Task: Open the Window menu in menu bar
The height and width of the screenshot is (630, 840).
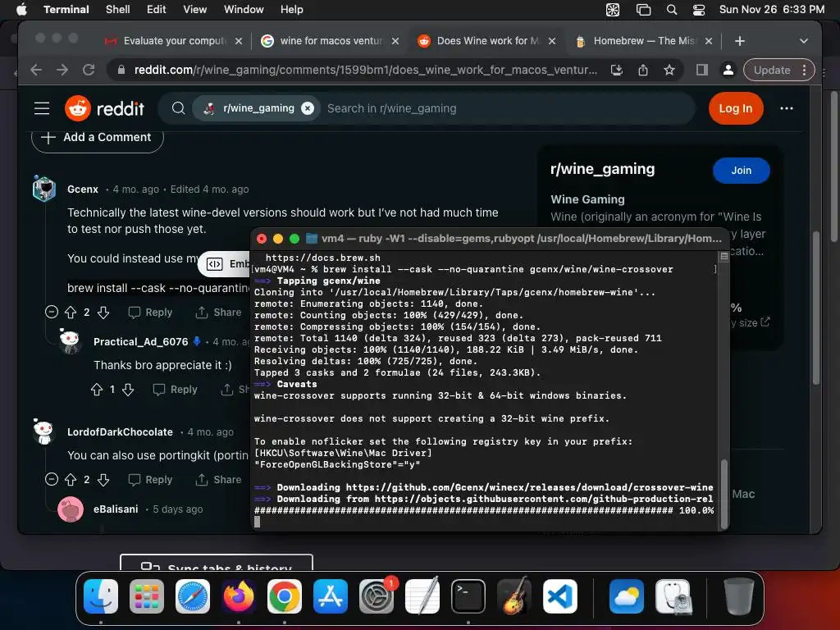Action: tap(243, 9)
